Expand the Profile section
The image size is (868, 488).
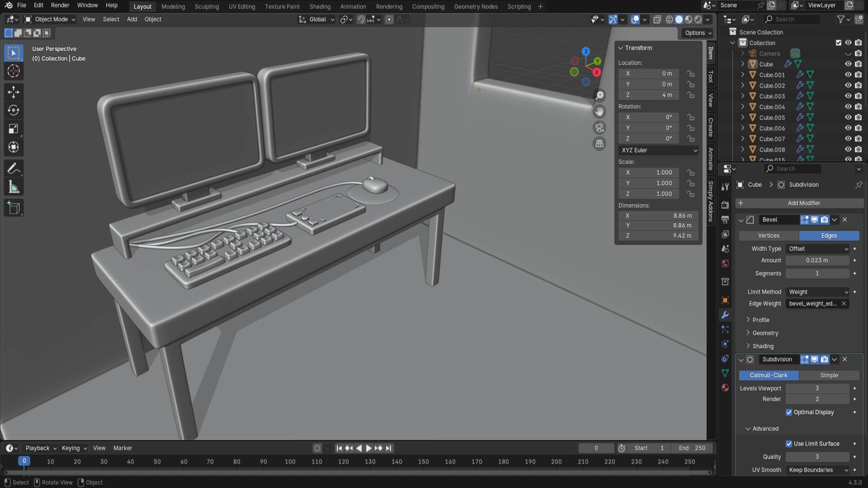click(x=760, y=320)
